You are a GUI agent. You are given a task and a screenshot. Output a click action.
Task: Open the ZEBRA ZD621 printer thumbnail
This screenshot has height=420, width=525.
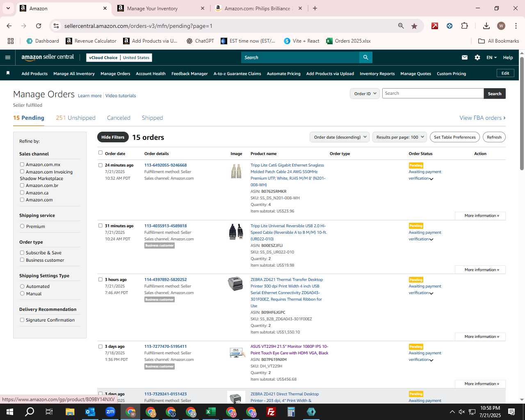coord(236,284)
